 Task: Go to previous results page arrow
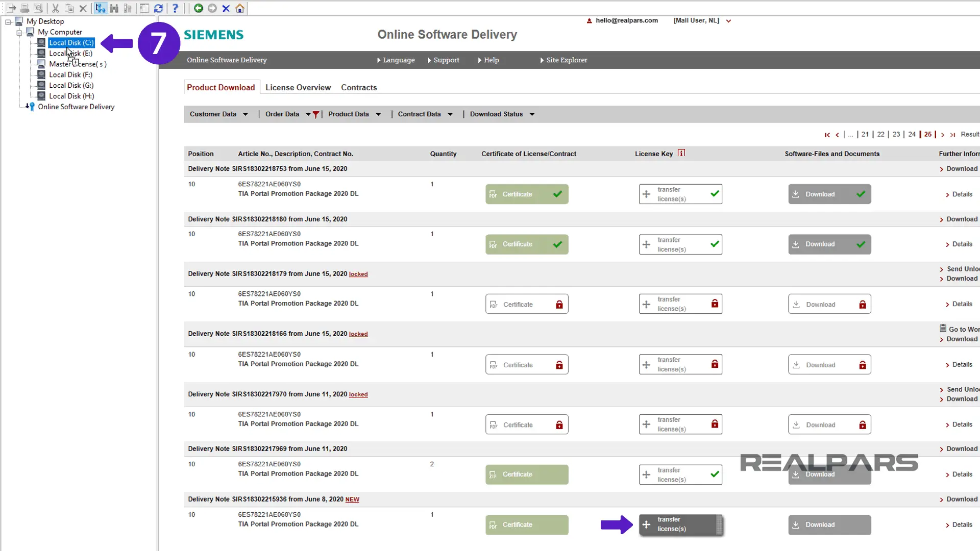pos(837,135)
